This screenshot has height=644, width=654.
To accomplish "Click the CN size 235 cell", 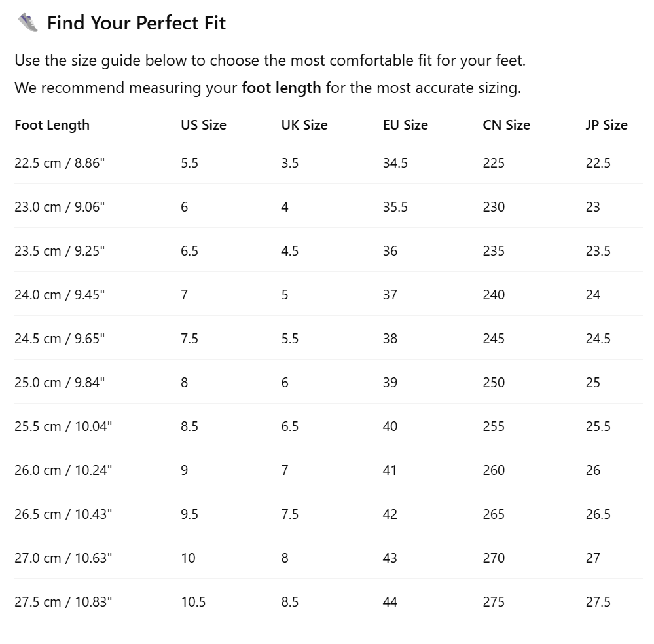I will 494,251.
